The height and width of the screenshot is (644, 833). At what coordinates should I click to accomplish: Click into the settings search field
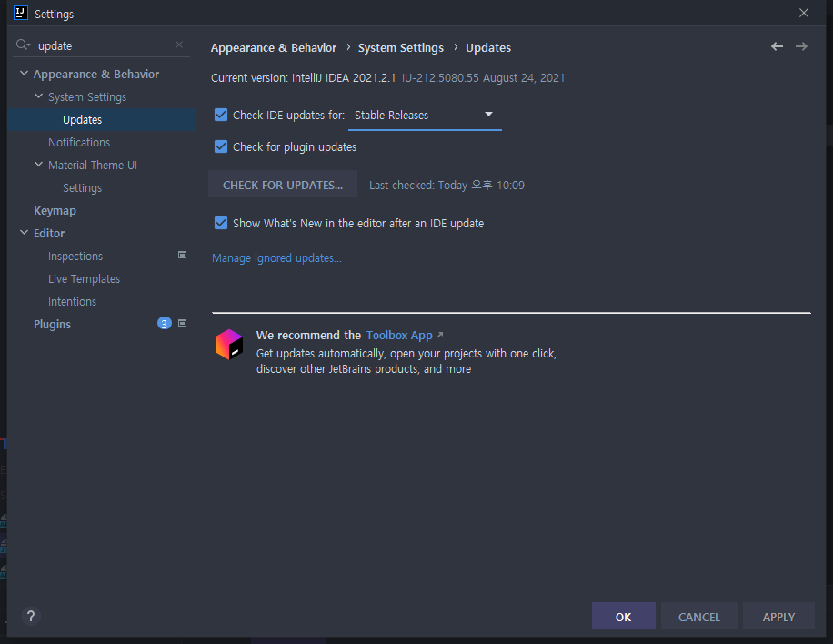pyautogui.click(x=103, y=45)
